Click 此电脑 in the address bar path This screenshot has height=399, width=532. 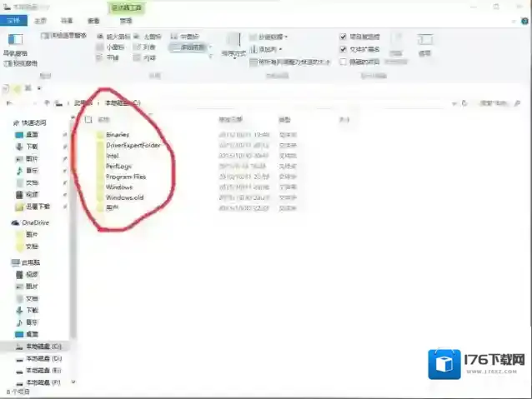tap(83, 103)
